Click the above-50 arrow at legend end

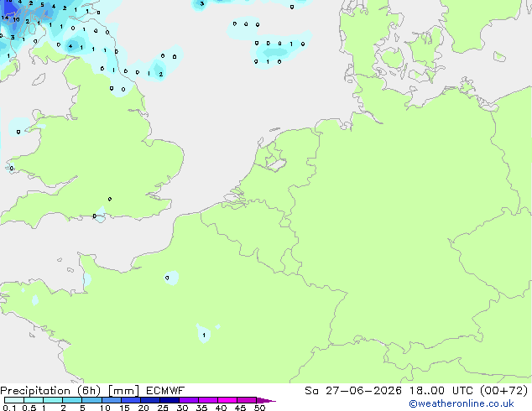click(x=266, y=400)
